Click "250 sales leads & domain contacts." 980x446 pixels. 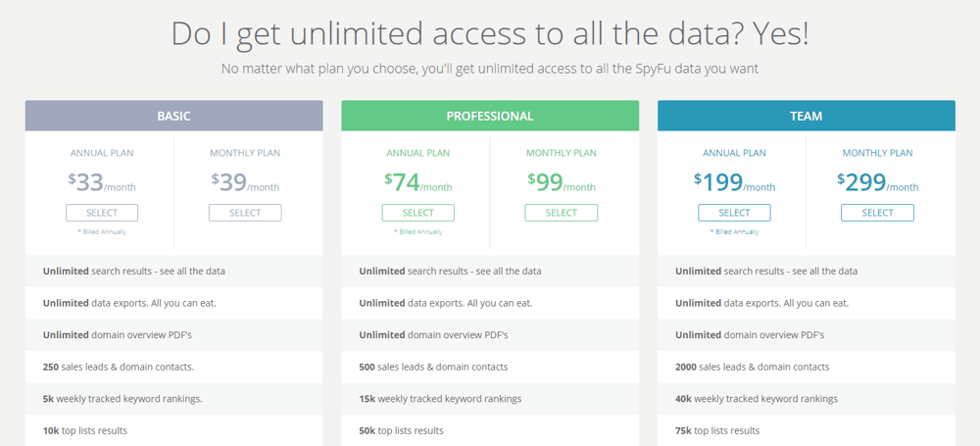click(x=119, y=367)
